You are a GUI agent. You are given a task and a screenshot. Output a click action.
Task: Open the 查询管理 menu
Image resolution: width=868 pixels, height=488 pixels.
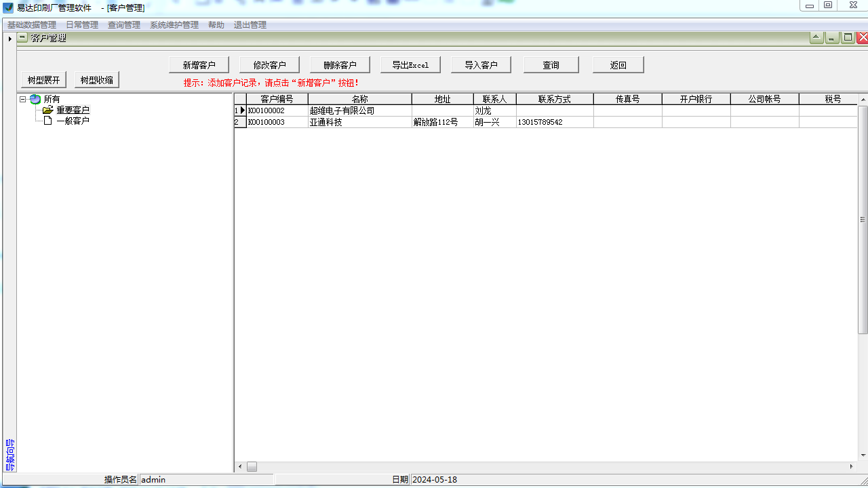[124, 25]
